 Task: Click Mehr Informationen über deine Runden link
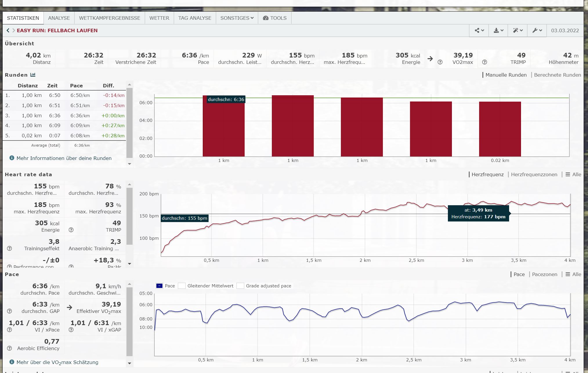click(x=64, y=158)
